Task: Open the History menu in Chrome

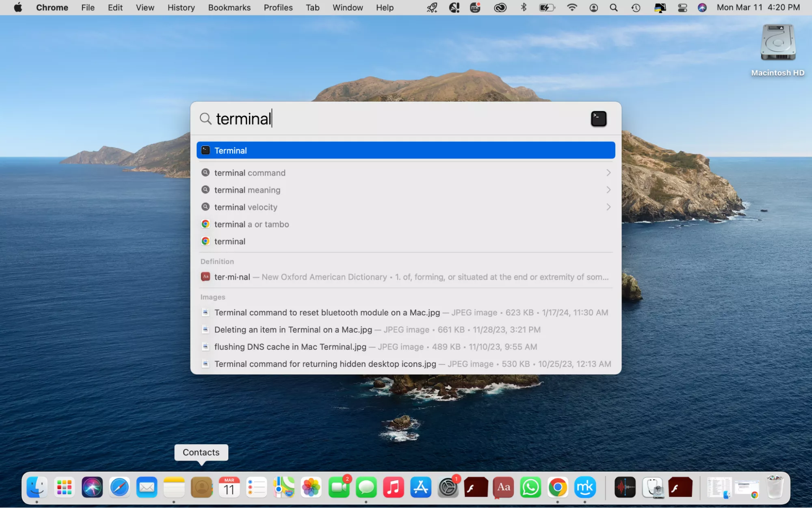Action: (181, 7)
